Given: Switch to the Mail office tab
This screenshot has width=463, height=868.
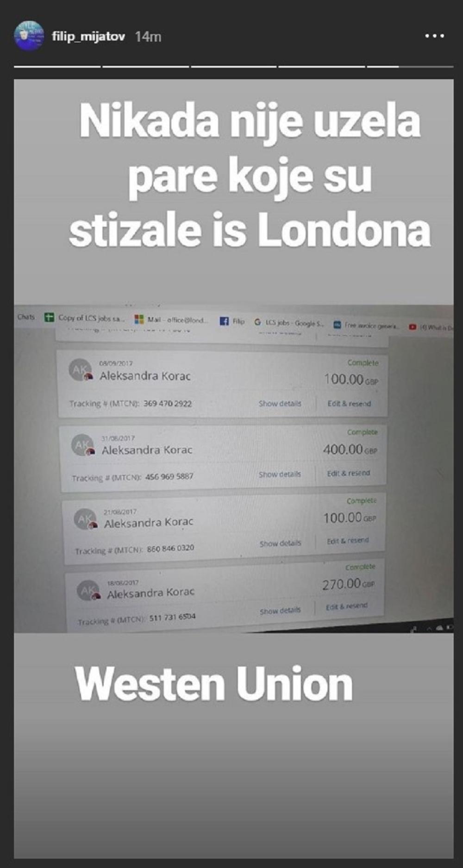Looking at the screenshot, I should click(171, 319).
